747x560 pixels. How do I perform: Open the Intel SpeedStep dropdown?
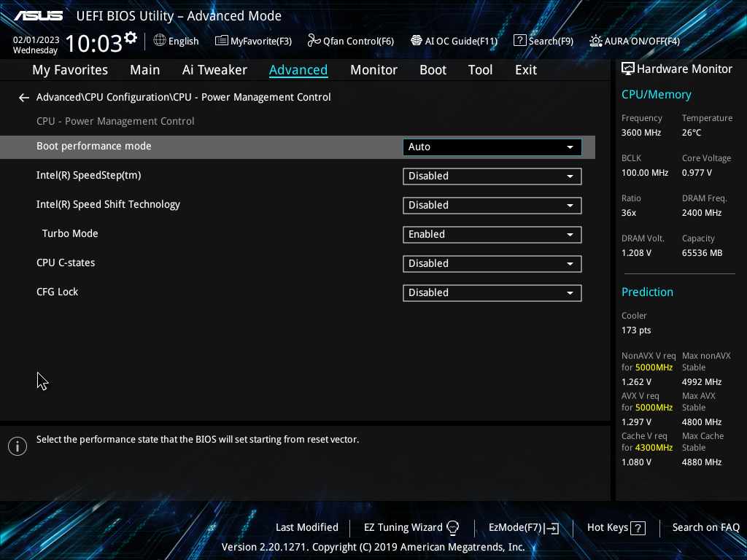click(492, 176)
